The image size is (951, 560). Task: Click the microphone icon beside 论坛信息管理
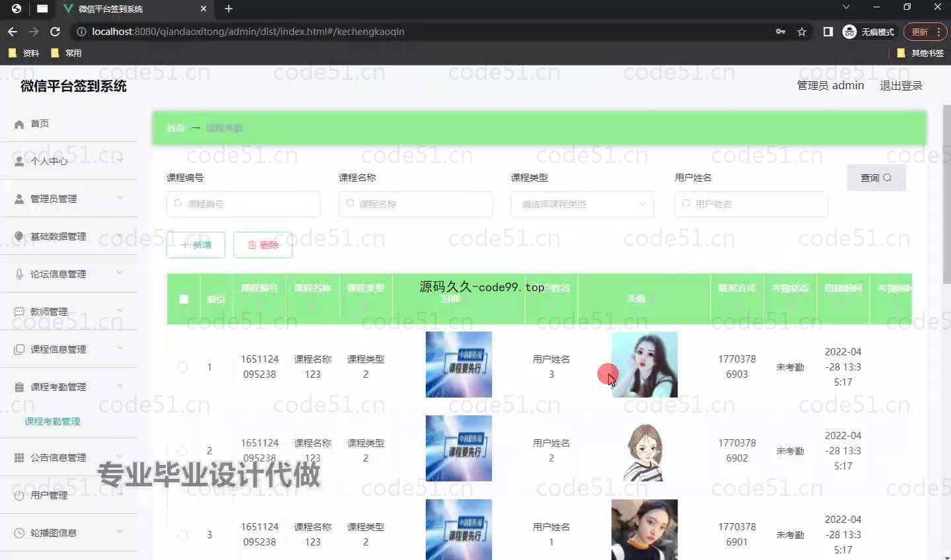click(x=19, y=274)
